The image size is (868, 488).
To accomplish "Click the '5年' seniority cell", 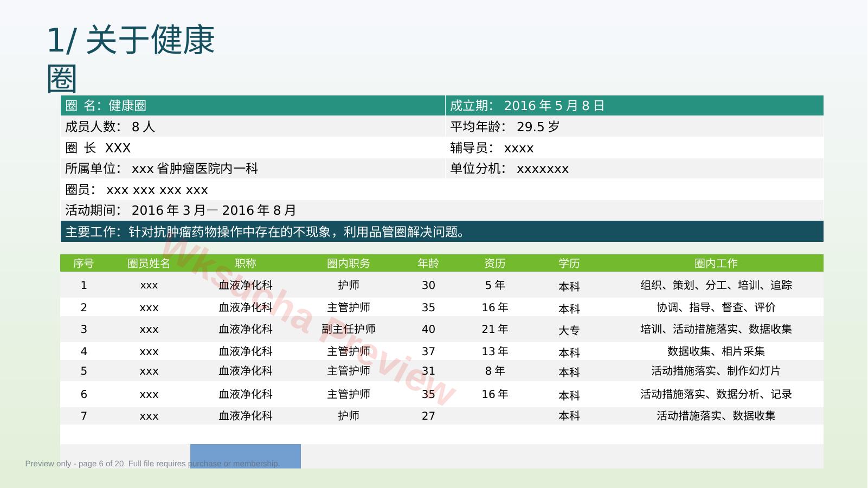I will (x=495, y=285).
